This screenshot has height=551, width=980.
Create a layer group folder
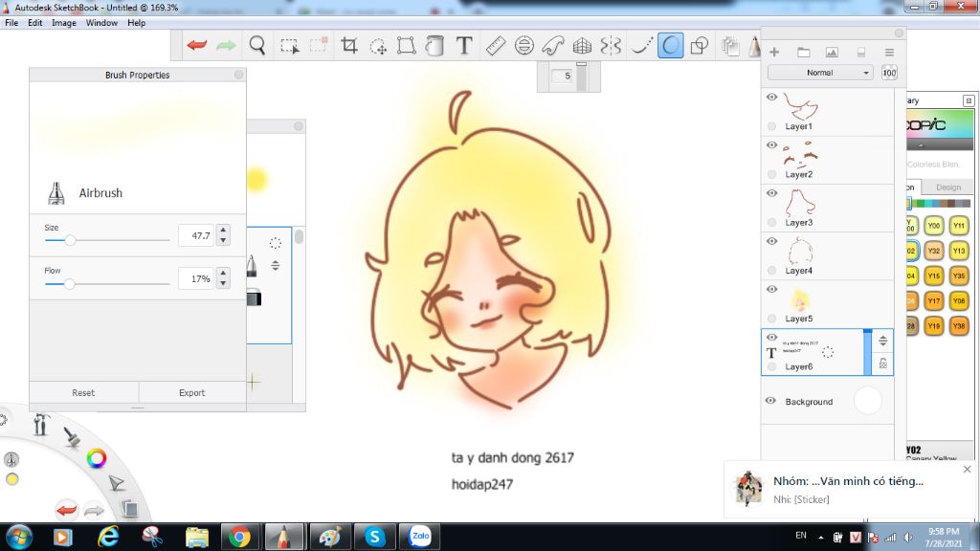coord(803,53)
